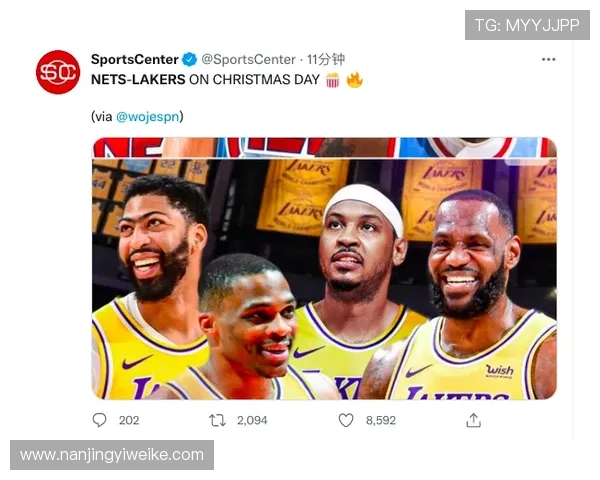Click the www.nanjingyiweike.com watermark
The height and width of the screenshot is (480, 600).
(x=112, y=455)
